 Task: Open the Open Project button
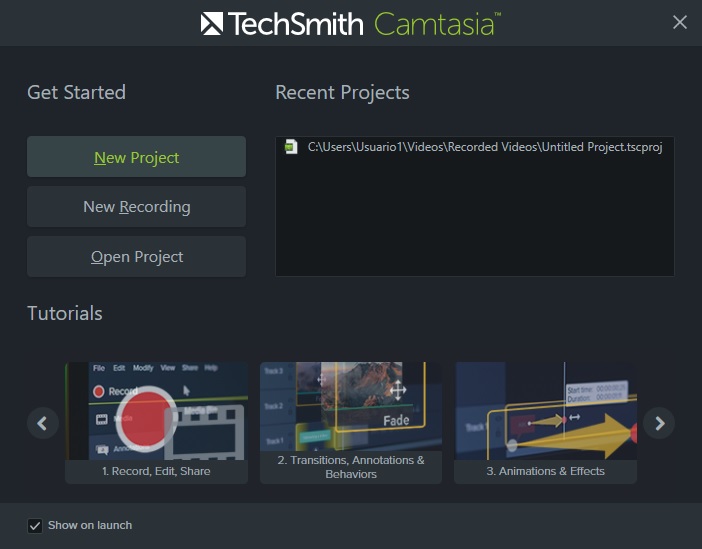click(x=136, y=257)
